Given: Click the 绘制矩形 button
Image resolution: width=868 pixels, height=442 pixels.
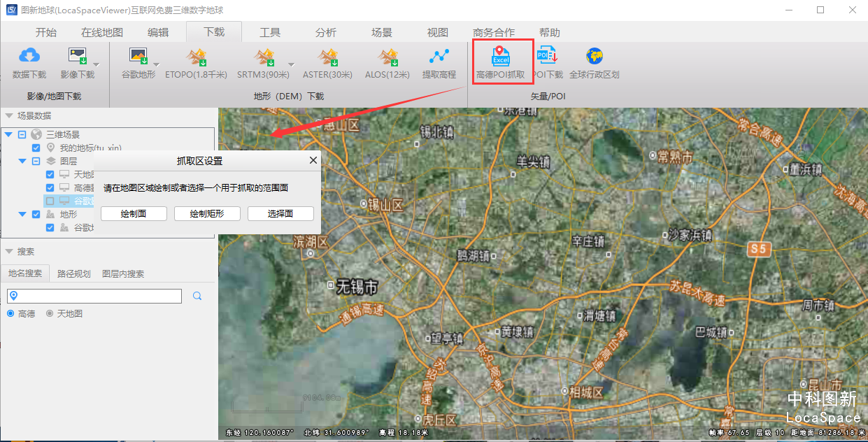Looking at the screenshot, I should click(207, 213).
